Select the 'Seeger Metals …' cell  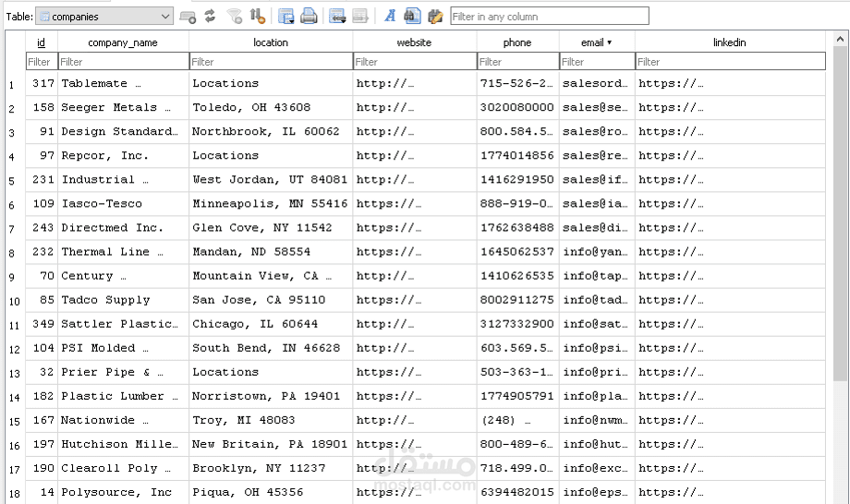coord(123,107)
